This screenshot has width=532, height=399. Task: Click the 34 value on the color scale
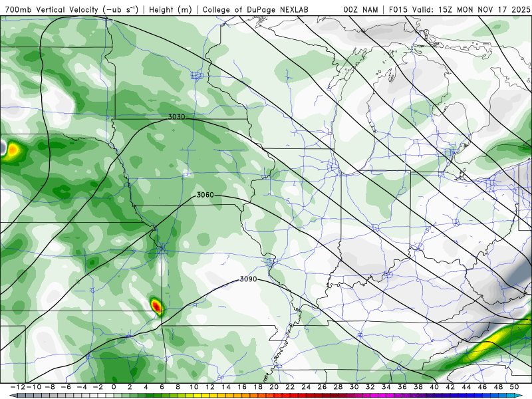pyautogui.click(x=386, y=387)
